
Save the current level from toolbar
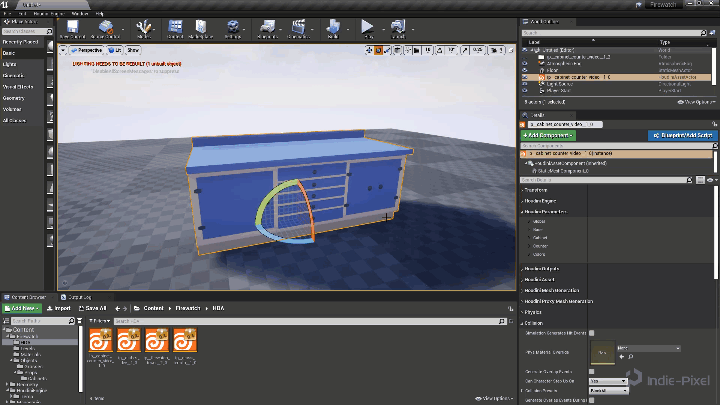(x=73, y=29)
